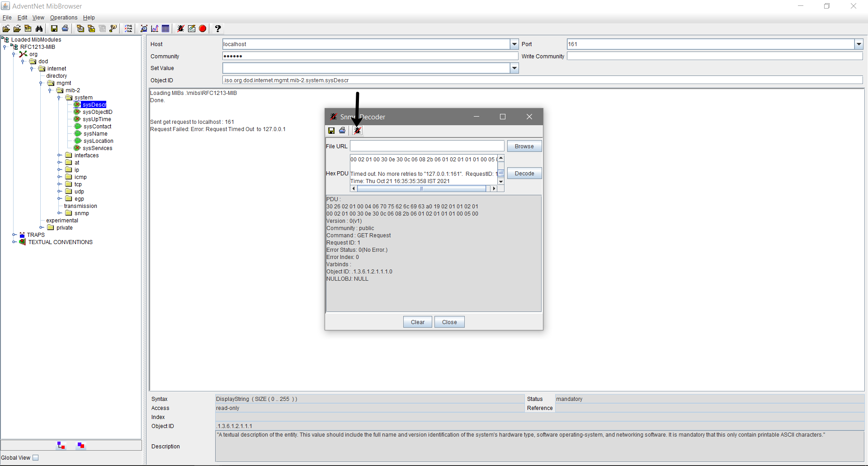Click the debug bug icon in main toolbar
The image size is (868, 466).
[180, 28]
